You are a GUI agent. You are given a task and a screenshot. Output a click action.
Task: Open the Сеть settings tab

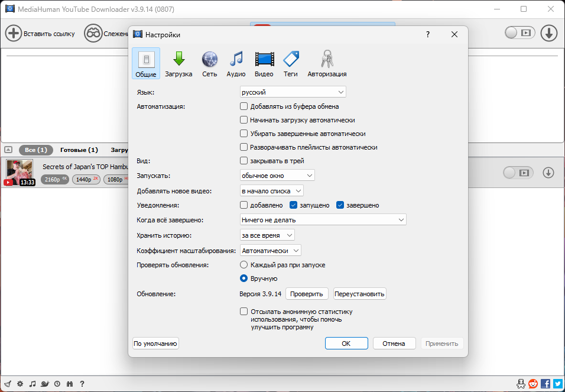pos(210,63)
